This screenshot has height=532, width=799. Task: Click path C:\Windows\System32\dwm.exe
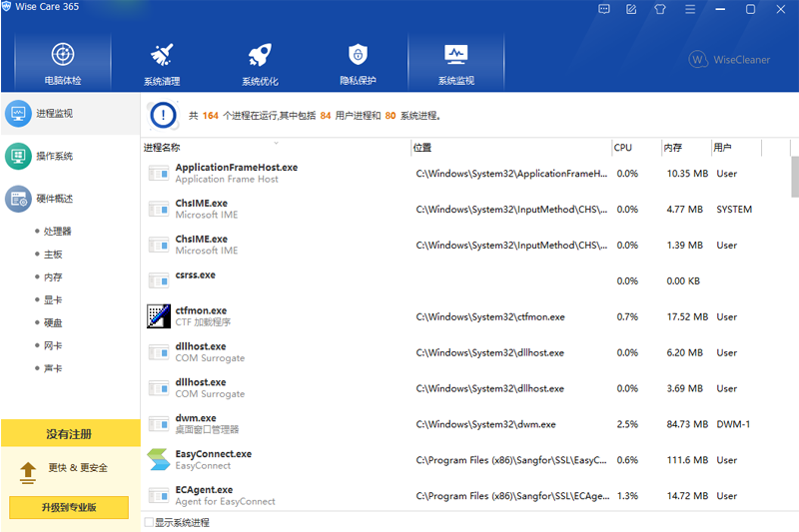[x=485, y=424]
